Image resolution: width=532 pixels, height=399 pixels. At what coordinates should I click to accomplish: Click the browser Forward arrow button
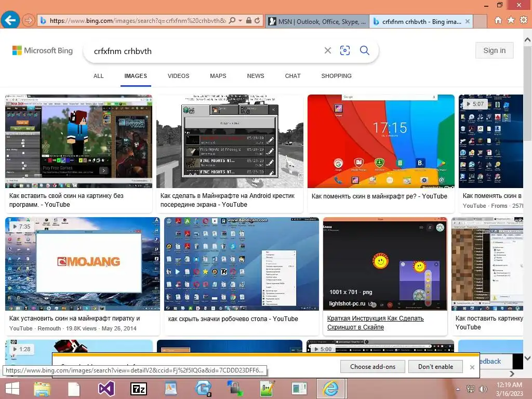tap(28, 21)
